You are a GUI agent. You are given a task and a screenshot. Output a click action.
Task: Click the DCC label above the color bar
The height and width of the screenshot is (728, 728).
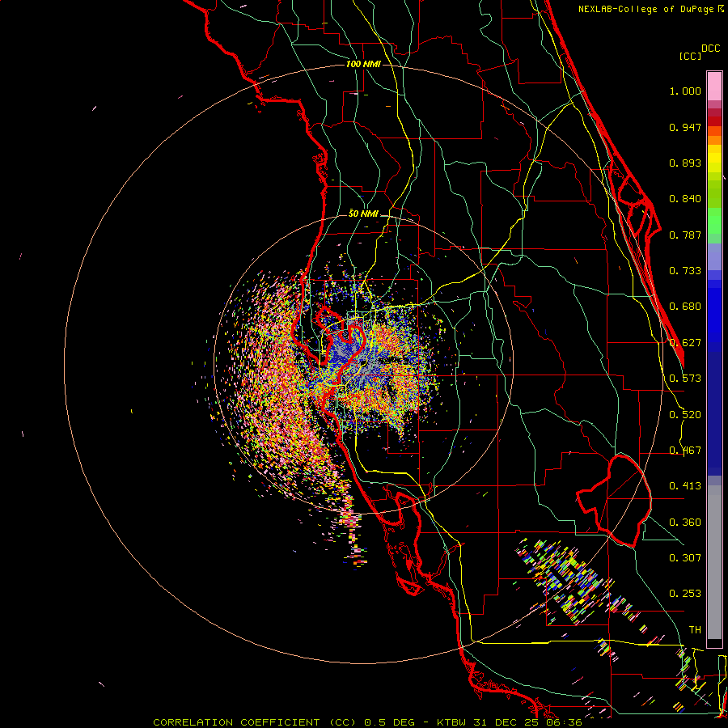pyautogui.click(x=710, y=49)
